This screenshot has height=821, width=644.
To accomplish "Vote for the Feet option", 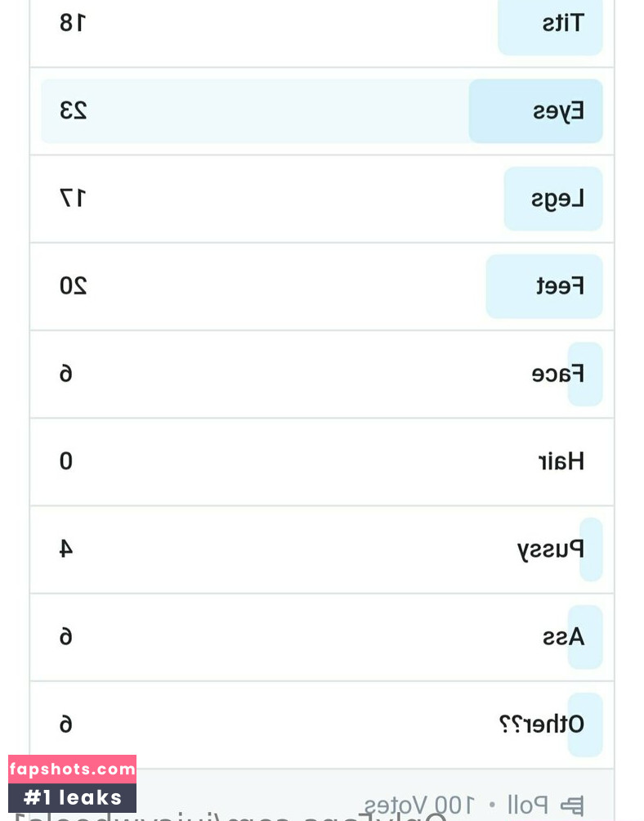I will (x=322, y=286).
